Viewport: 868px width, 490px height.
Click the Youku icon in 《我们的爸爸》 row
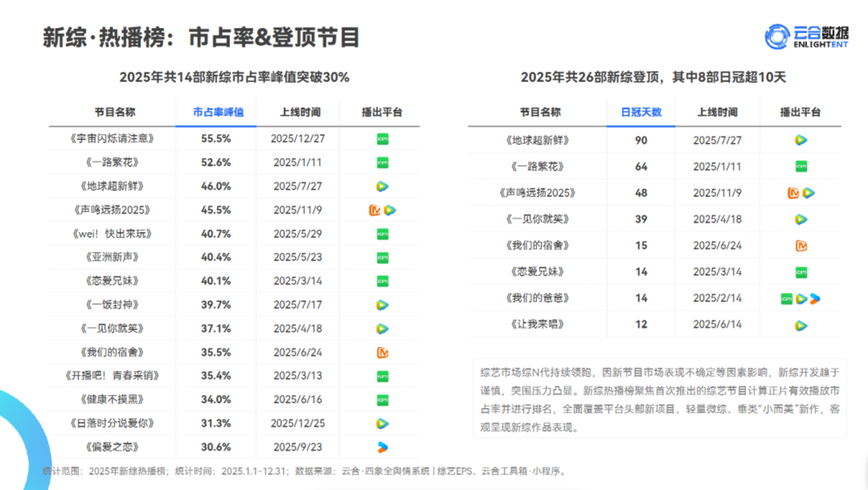815,298
